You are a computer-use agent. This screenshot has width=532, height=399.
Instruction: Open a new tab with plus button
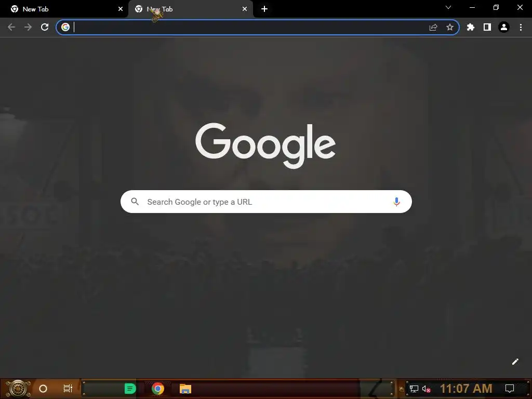click(264, 9)
